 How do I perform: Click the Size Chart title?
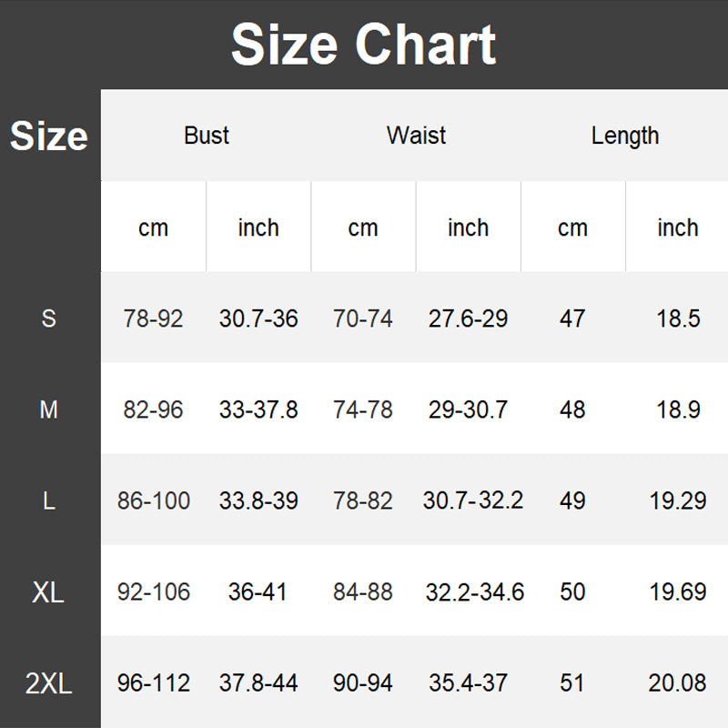[x=363, y=45]
